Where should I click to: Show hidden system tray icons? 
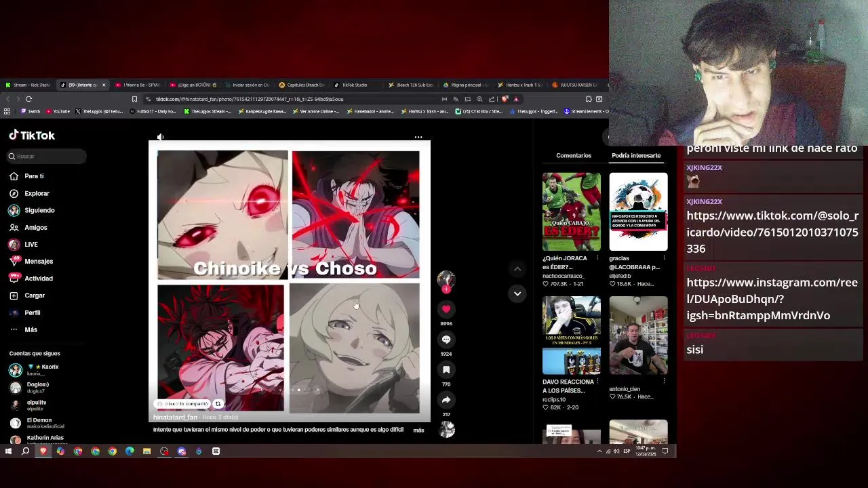(x=599, y=451)
